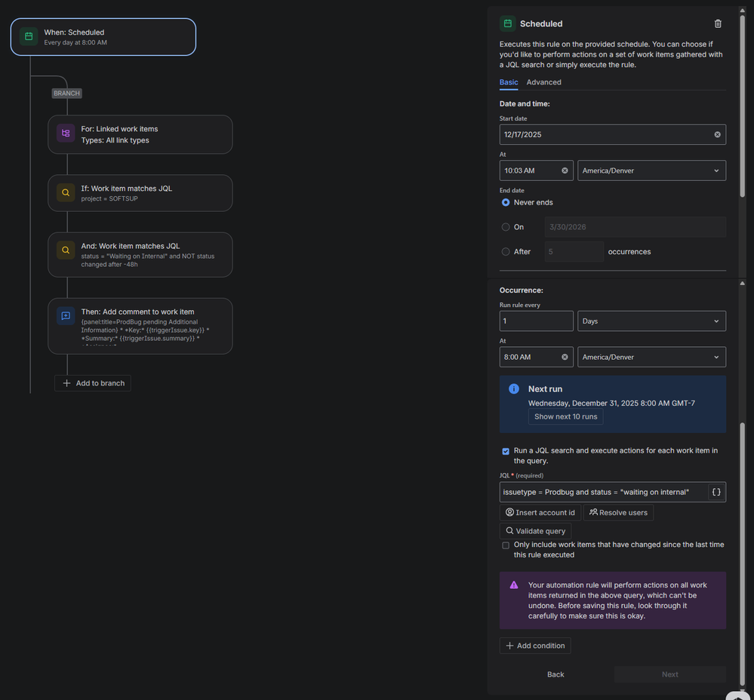Click the blue info icon in Next run panel

click(x=514, y=388)
